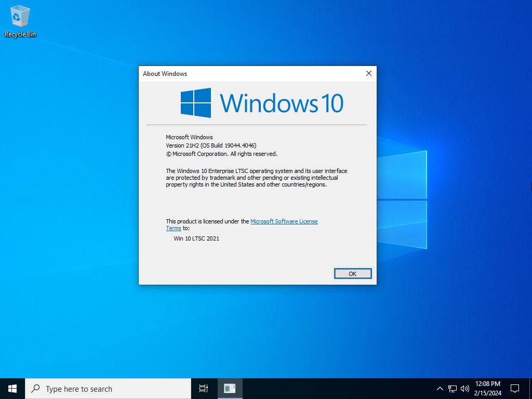Viewport: 532px width, 399px height.
Task: Click the Microsoft Corporation copyright line
Action: point(221,154)
